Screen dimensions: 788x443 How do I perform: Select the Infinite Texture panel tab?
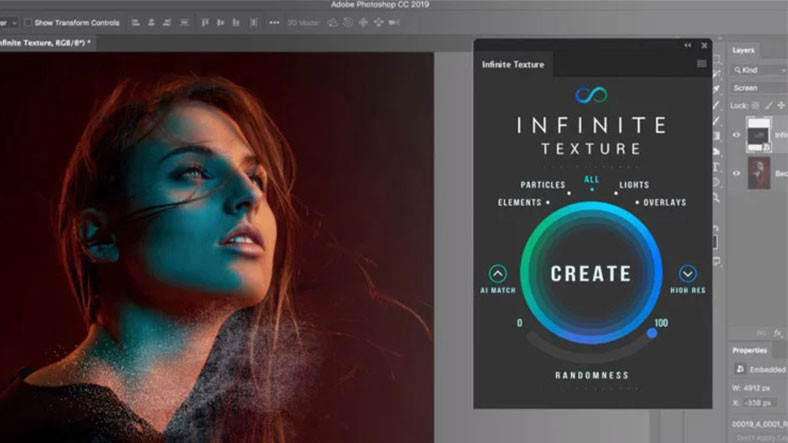pyautogui.click(x=513, y=64)
